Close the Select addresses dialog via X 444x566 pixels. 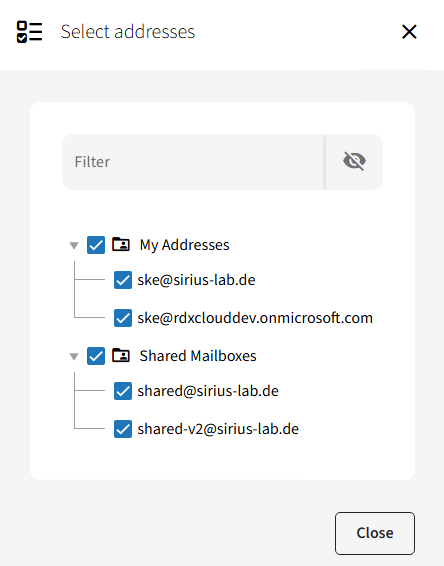409,32
